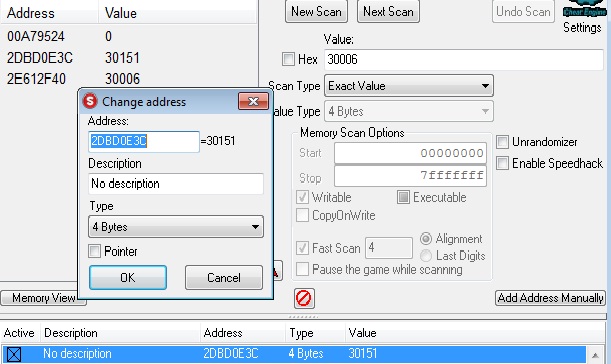Image resolution: width=611 pixels, height=364 pixels.
Task: Cancel the Change address dialog
Action: (224, 277)
